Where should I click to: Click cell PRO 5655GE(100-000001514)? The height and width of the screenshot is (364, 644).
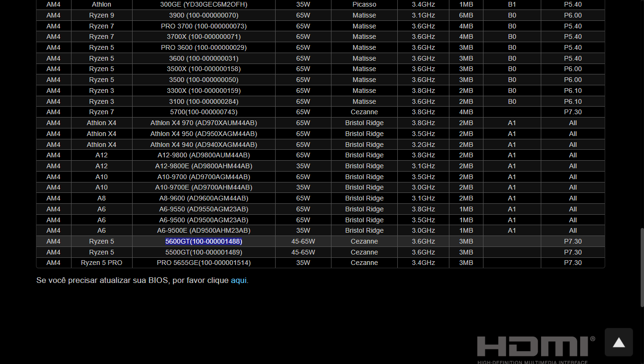coord(204,263)
